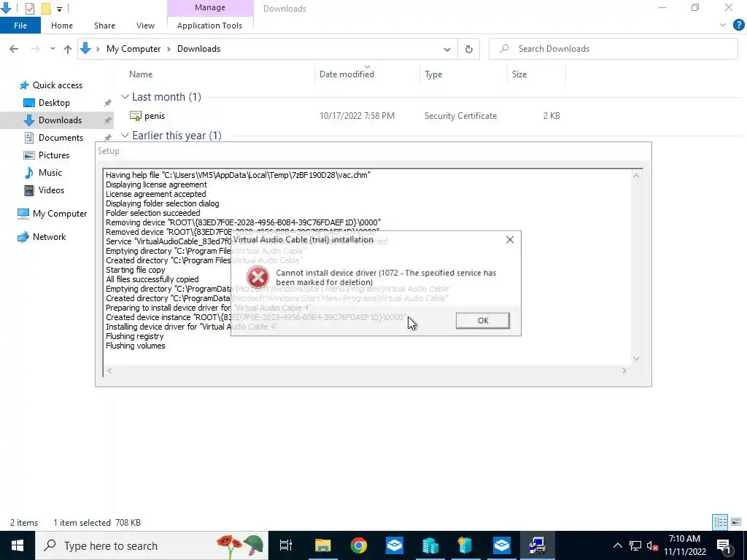Click the muted volume tray icon

pos(652,545)
